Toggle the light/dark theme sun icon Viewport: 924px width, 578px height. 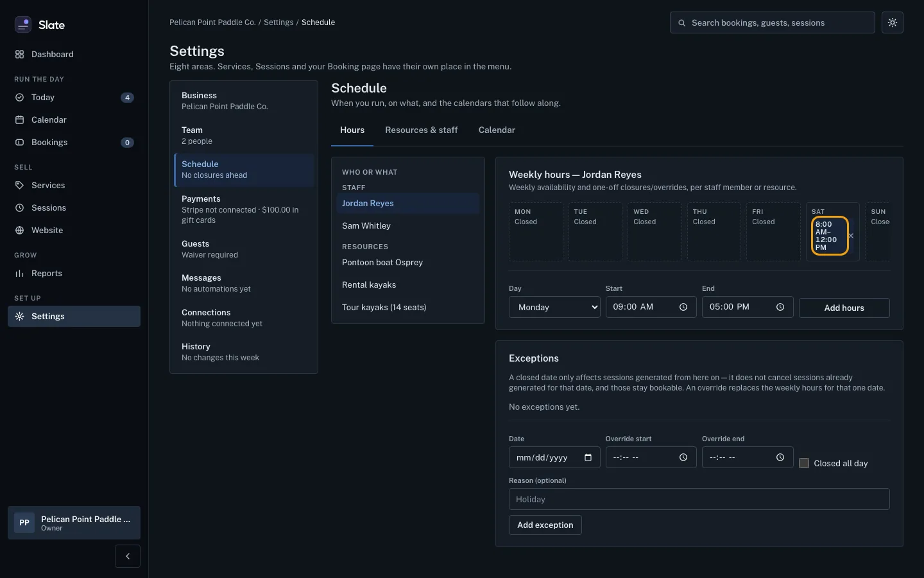[892, 22]
